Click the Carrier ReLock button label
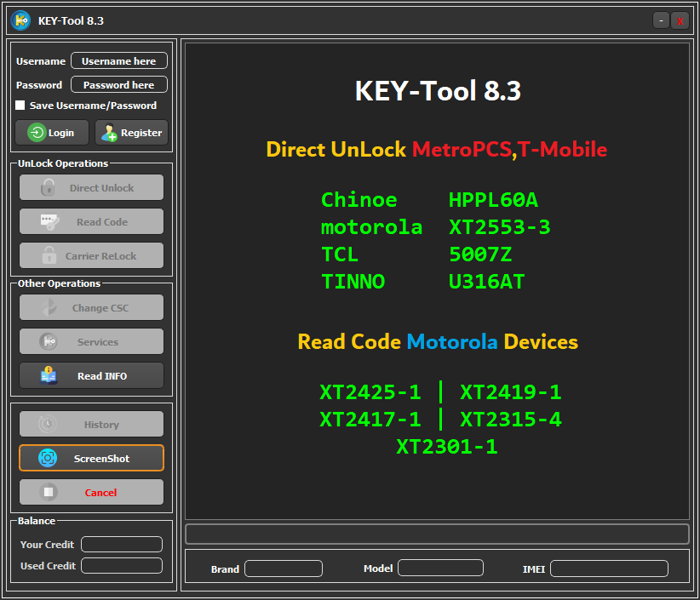Screen dimensions: 700x600 [100, 256]
